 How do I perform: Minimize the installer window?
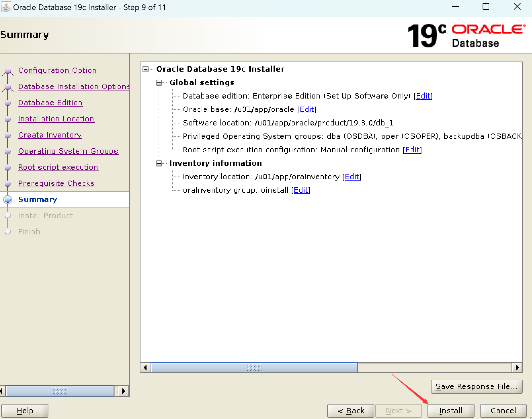pyautogui.click(x=455, y=7)
